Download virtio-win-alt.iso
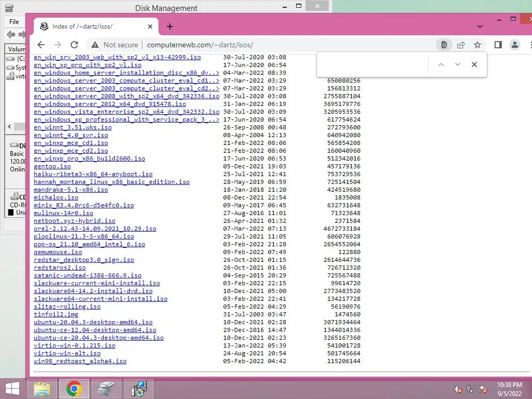Viewport: 532px width, 399px height. 67,353
